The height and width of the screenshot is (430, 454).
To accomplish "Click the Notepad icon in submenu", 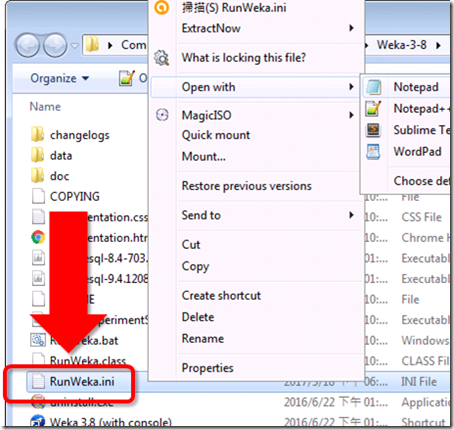I will (x=373, y=87).
